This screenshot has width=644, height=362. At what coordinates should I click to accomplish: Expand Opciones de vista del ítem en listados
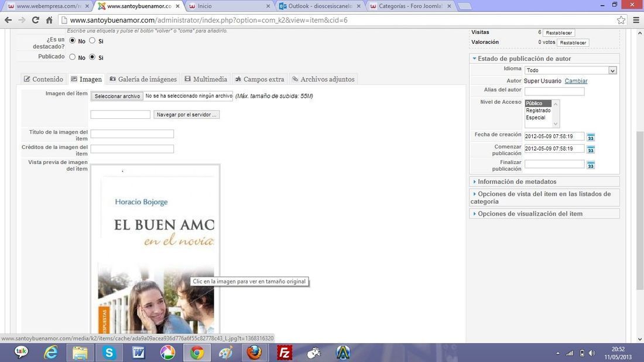click(544, 197)
